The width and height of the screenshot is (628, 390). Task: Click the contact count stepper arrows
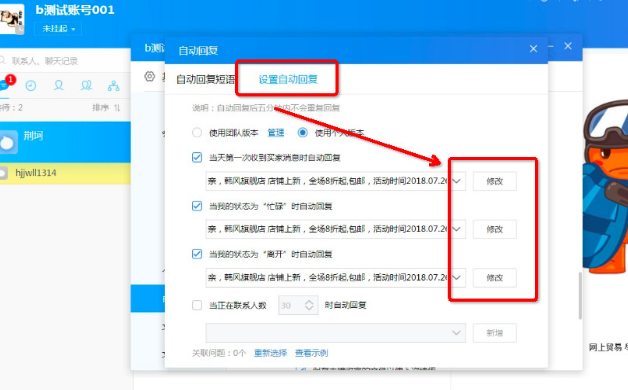click(x=309, y=305)
